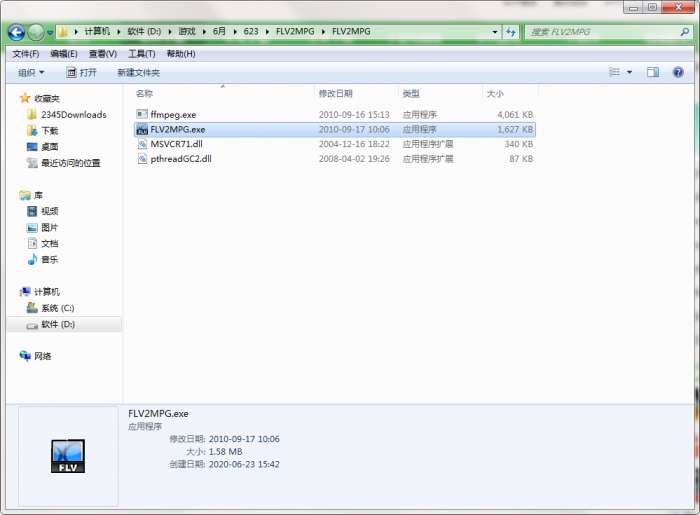Select the FLV2MPG.exe file name
The height and width of the screenshot is (515, 700).
pyautogui.click(x=178, y=129)
